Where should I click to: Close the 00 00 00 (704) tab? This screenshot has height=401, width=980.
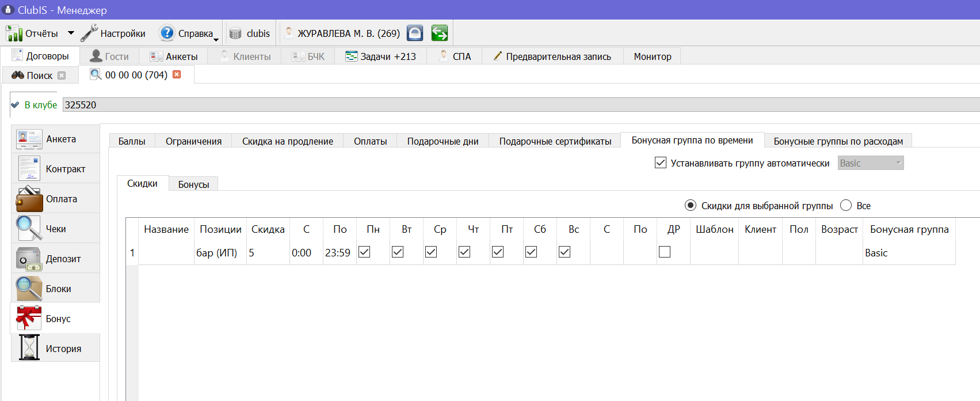(177, 74)
